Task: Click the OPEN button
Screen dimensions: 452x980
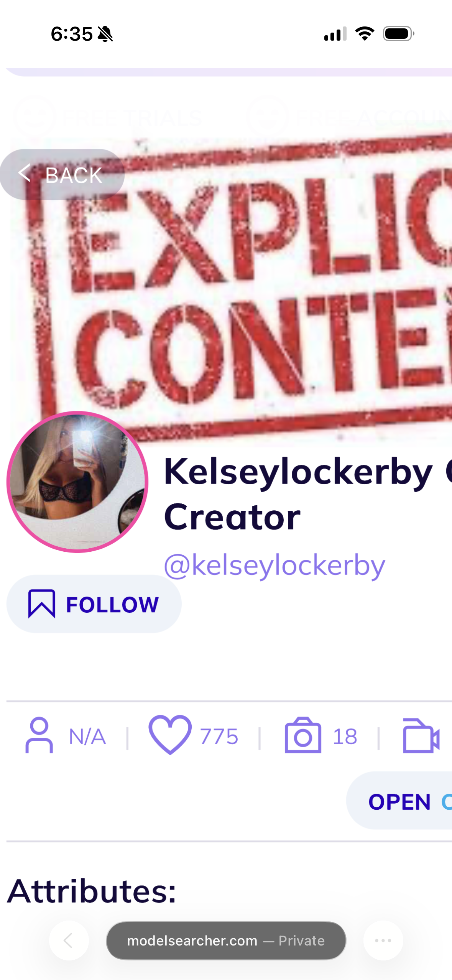Action: (399, 801)
